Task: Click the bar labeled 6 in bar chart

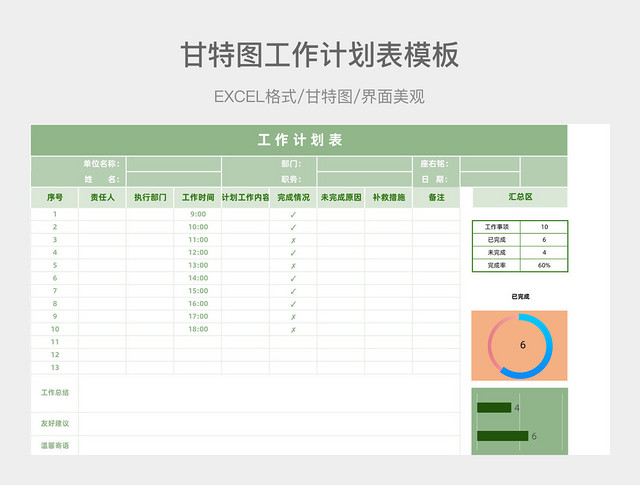Action: 502,436
